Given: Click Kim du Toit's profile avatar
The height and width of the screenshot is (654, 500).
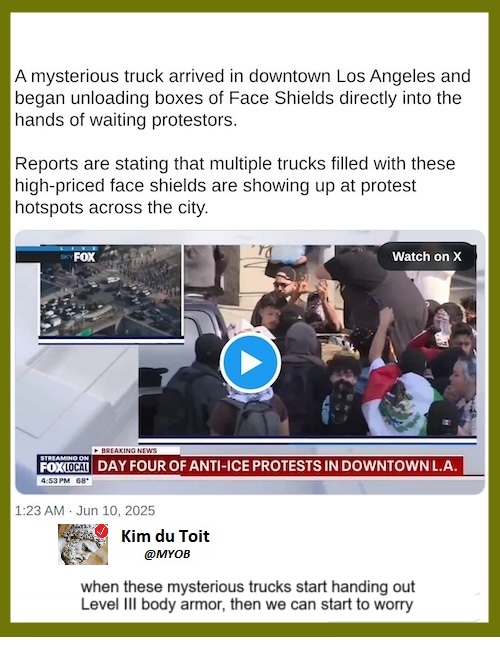Looking at the screenshot, I should [x=83, y=544].
